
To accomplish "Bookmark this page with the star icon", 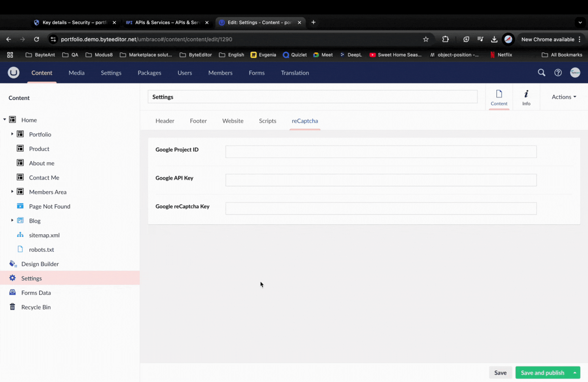I will pos(426,39).
